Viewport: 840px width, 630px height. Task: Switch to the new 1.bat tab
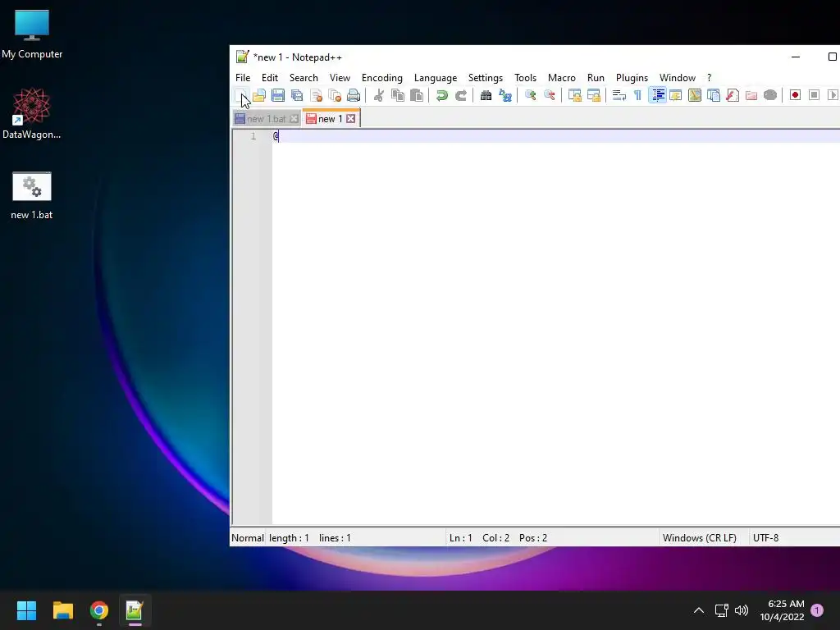pos(267,119)
